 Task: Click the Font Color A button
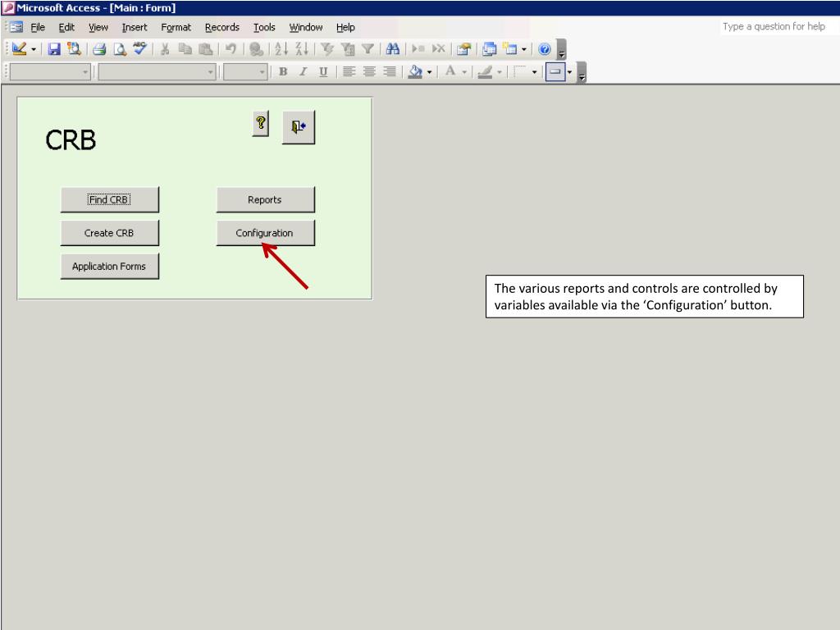pyautogui.click(x=450, y=72)
